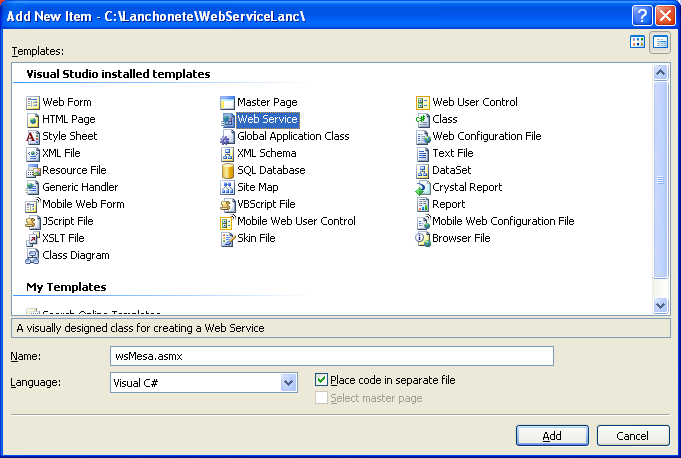Select the Web Form template icon
The height and width of the screenshot is (458, 681).
tap(33, 103)
